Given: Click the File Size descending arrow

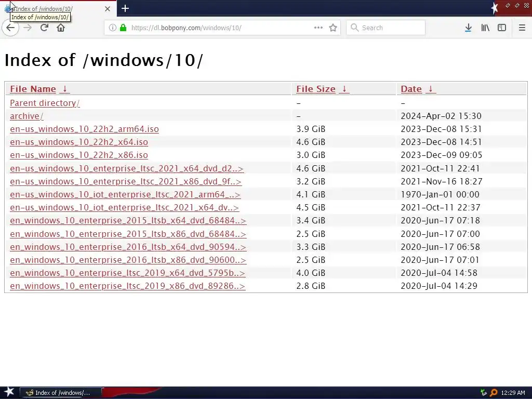Looking at the screenshot, I should pos(344,89).
